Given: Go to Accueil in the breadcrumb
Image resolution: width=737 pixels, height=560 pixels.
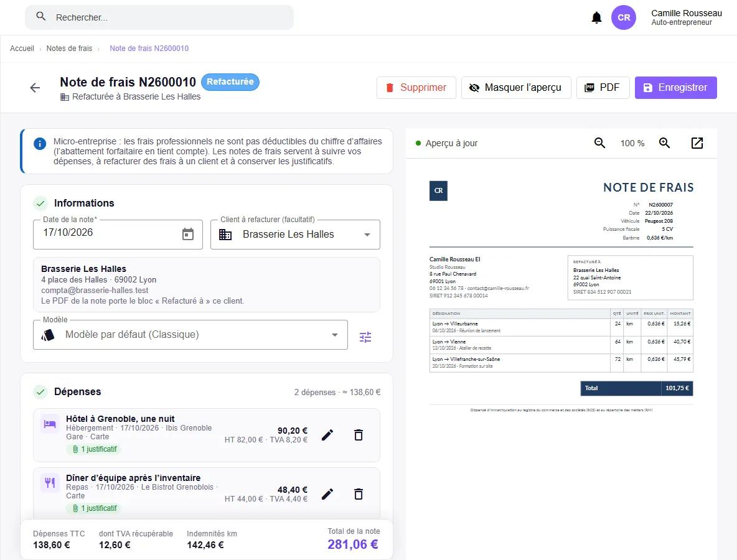Looking at the screenshot, I should click(22, 49).
